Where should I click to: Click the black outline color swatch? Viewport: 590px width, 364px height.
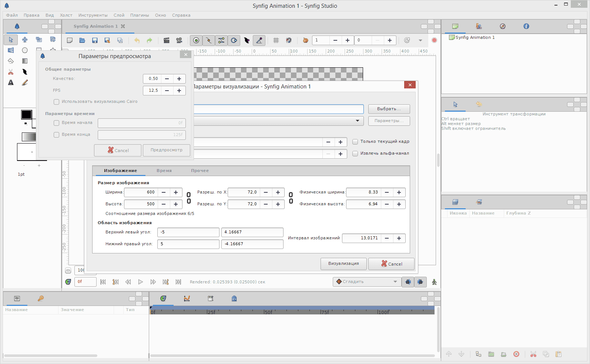pyautogui.click(x=26, y=114)
